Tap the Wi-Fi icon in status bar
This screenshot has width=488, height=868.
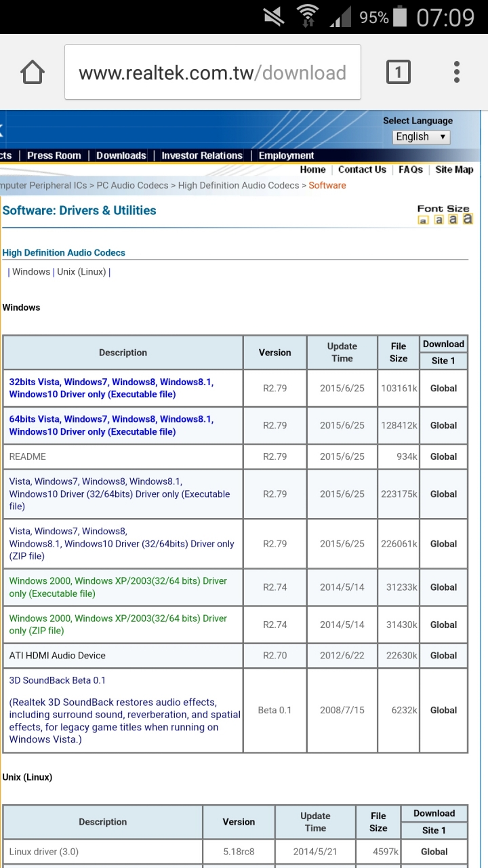tap(308, 16)
